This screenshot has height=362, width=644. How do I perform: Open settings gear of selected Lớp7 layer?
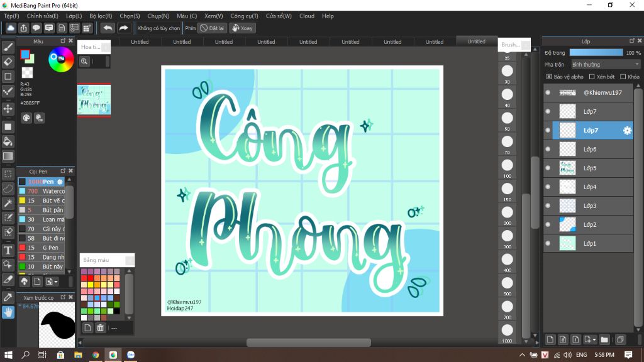627,131
